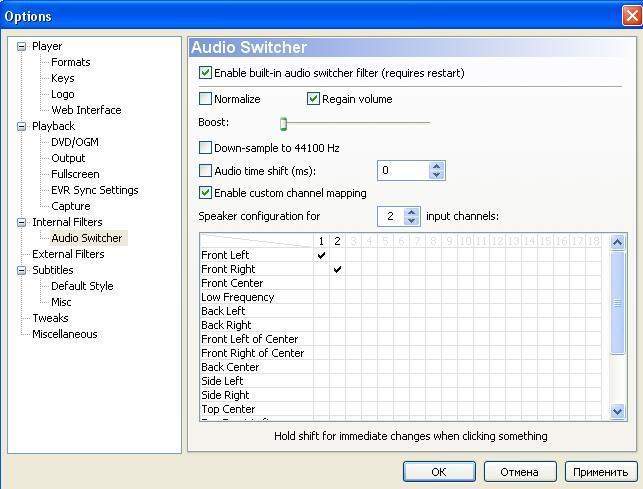643x489 pixels.
Task: Disable custom channel mapping checkbox
Action: tap(205, 193)
